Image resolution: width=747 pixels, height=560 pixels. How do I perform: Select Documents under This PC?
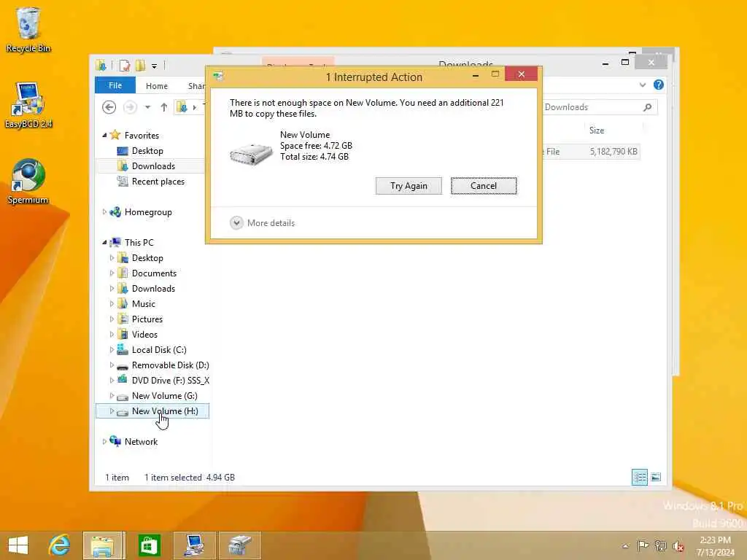pos(155,273)
